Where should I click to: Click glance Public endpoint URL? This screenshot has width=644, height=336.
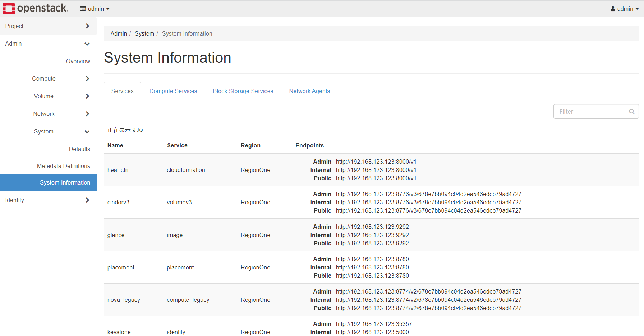click(372, 243)
